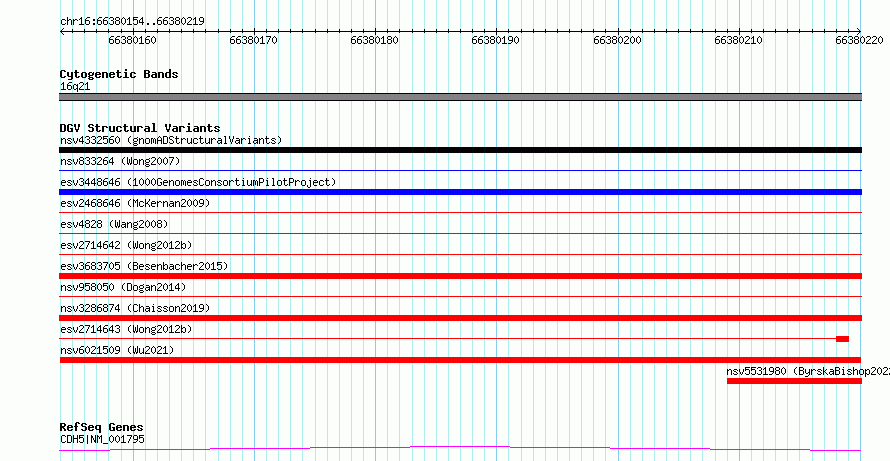Open variant esv3683705 (Besenbacher2015)
This screenshot has height=461, width=890.
pyautogui.click(x=144, y=266)
